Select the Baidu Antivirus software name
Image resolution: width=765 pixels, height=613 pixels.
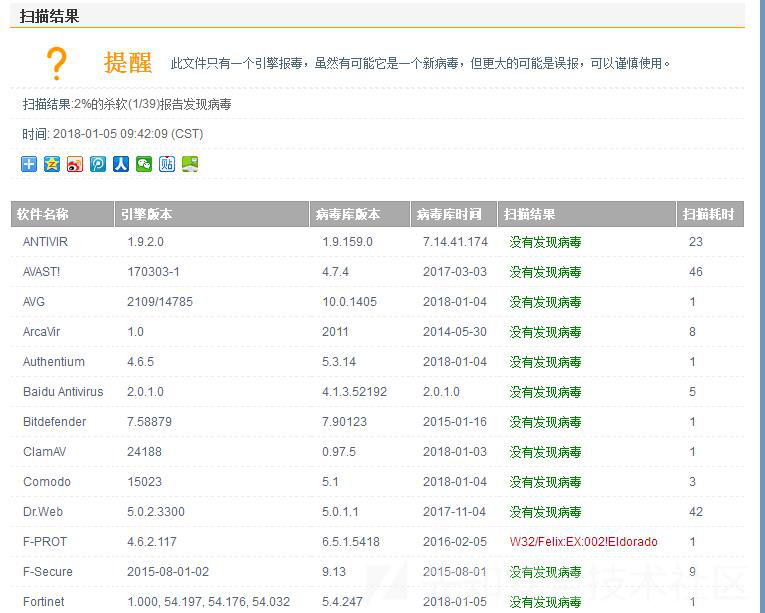pyautogui.click(x=63, y=392)
